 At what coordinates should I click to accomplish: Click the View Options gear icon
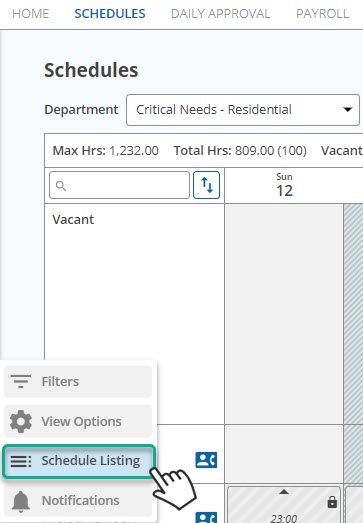(21, 422)
